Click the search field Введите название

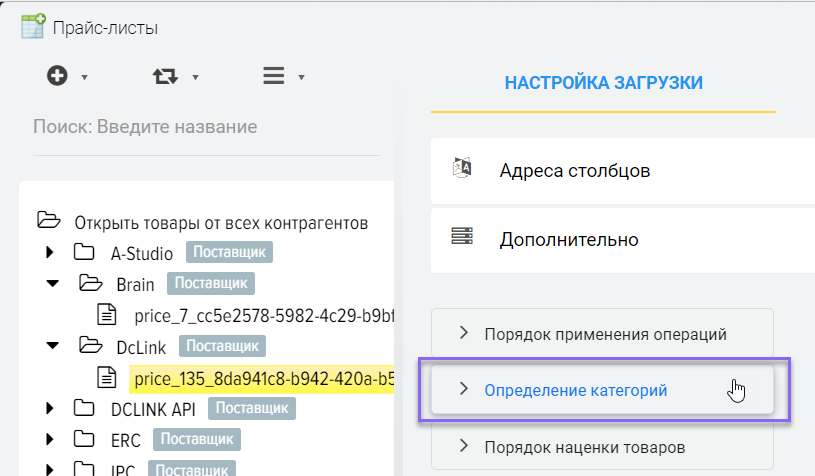pos(205,127)
